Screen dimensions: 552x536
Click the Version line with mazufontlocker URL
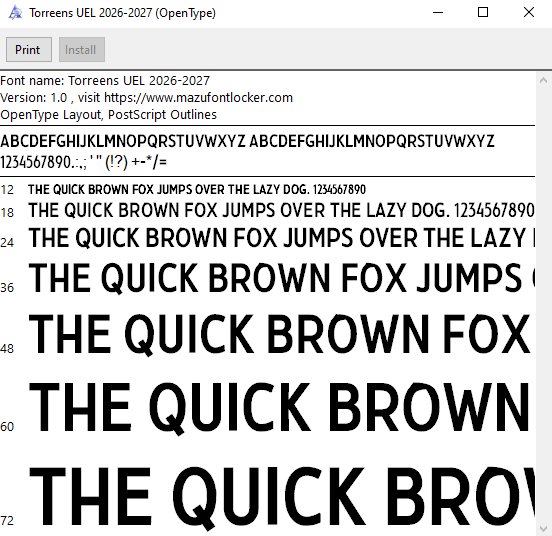pos(146,98)
